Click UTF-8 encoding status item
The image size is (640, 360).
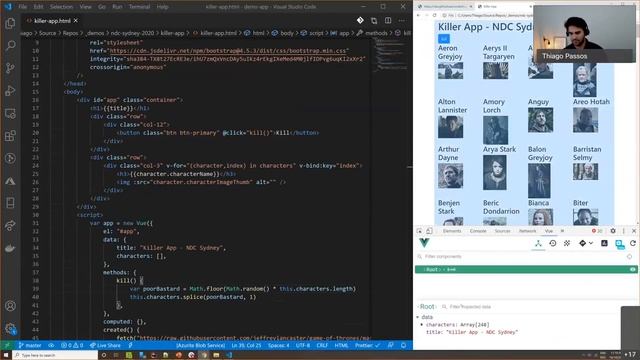coord(303,345)
